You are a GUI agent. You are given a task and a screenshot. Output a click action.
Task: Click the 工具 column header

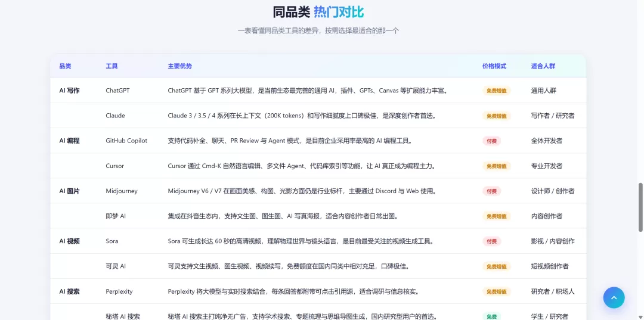click(112, 66)
